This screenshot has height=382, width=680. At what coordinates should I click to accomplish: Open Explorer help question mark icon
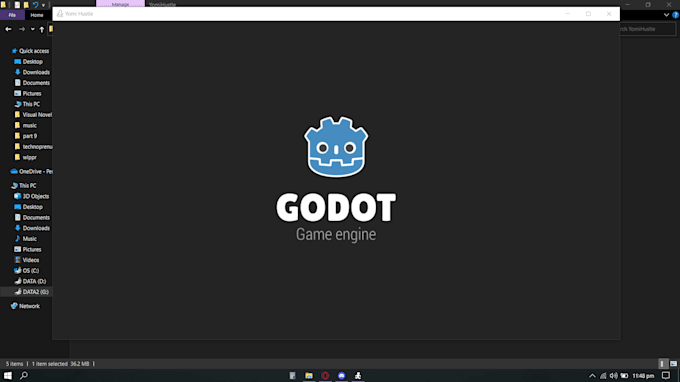[675, 15]
